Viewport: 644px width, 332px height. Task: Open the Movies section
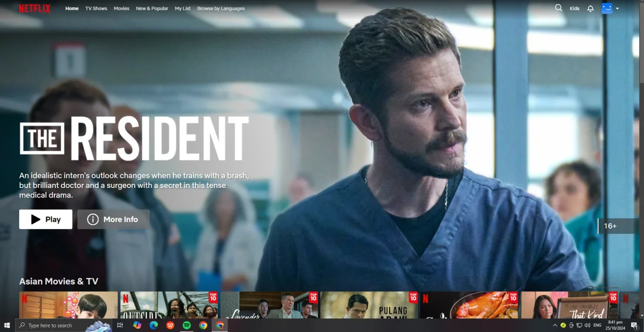[x=121, y=9]
